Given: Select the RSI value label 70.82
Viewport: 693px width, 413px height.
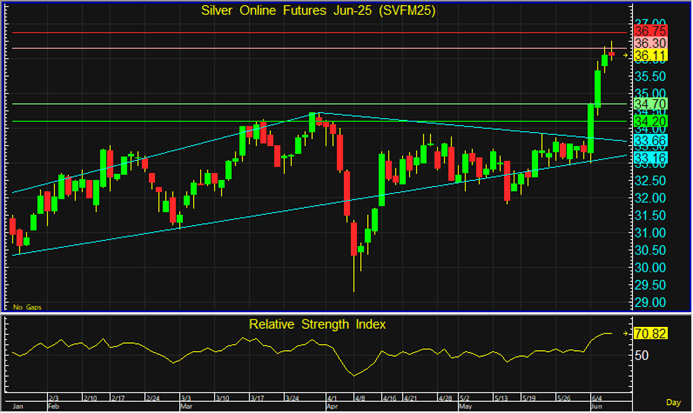Looking at the screenshot, I should (x=653, y=333).
